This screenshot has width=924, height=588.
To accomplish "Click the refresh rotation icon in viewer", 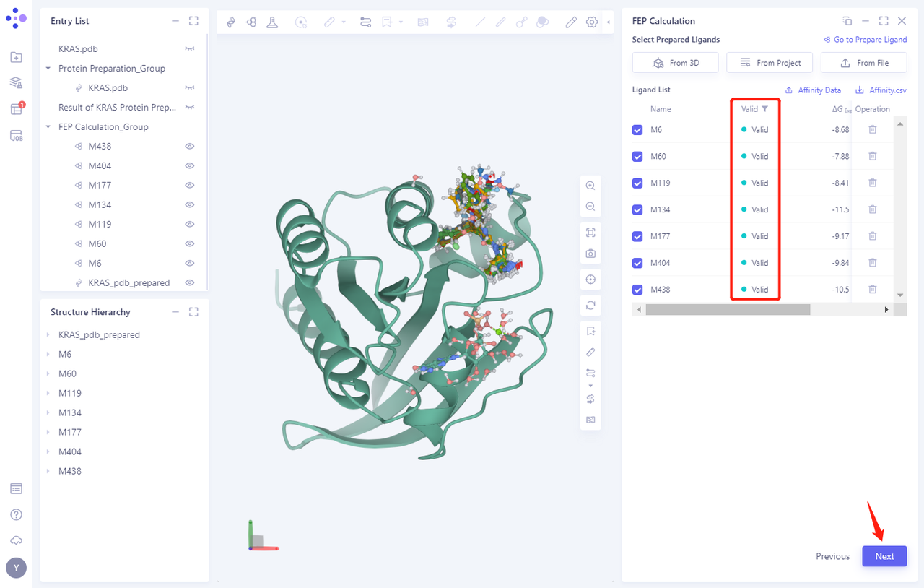I will pos(590,306).
